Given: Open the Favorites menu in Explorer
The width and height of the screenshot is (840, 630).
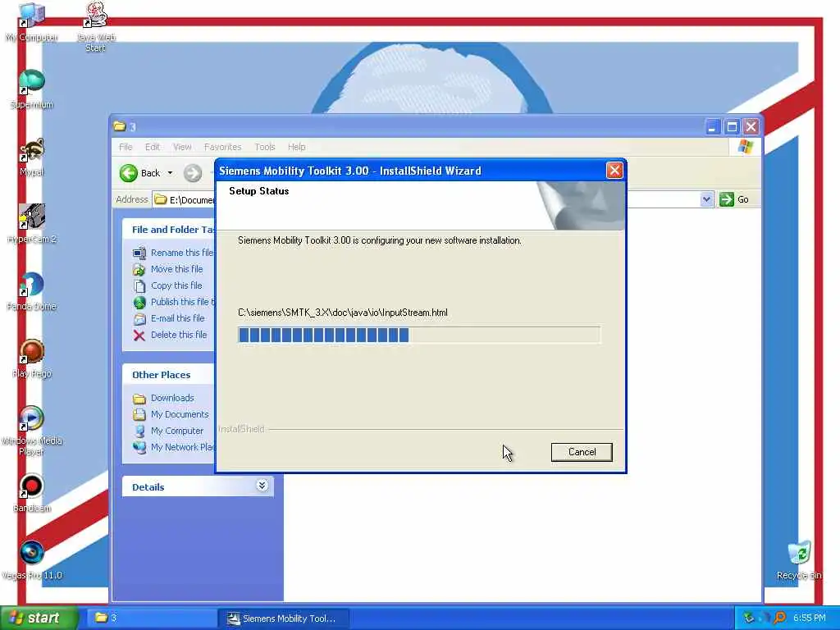Looking at the screenshot, I should click(x=223, y=147).
